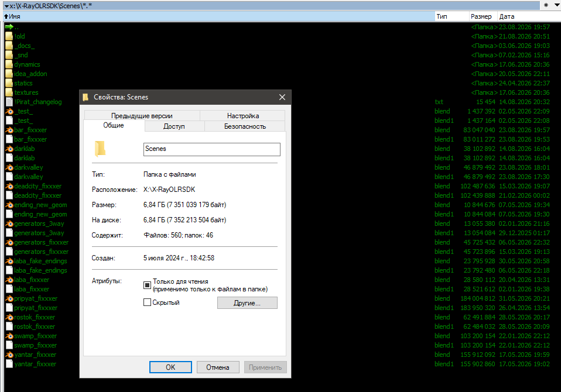Sort file list by 'Тип' column header
The height and width of the screenshot is (392, 561).
(x=451, y=16)
